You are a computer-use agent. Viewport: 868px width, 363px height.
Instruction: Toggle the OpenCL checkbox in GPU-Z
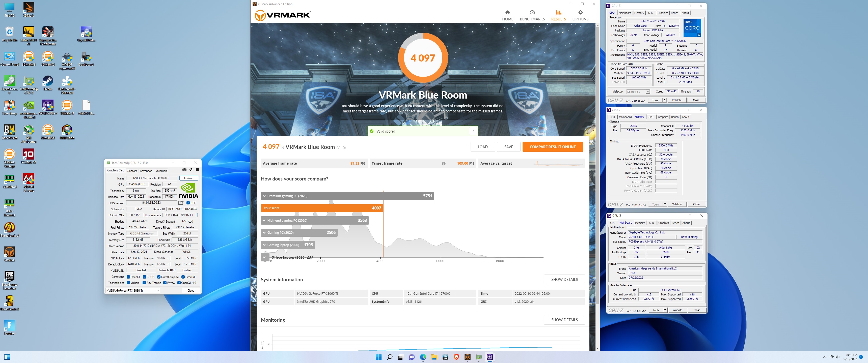[x=128, y=277]
